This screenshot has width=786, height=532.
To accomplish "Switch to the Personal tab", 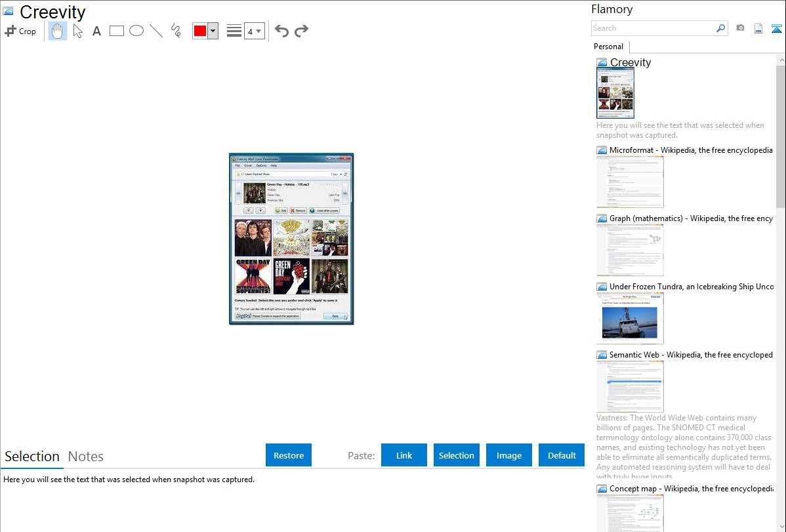I will click(609, 47).
